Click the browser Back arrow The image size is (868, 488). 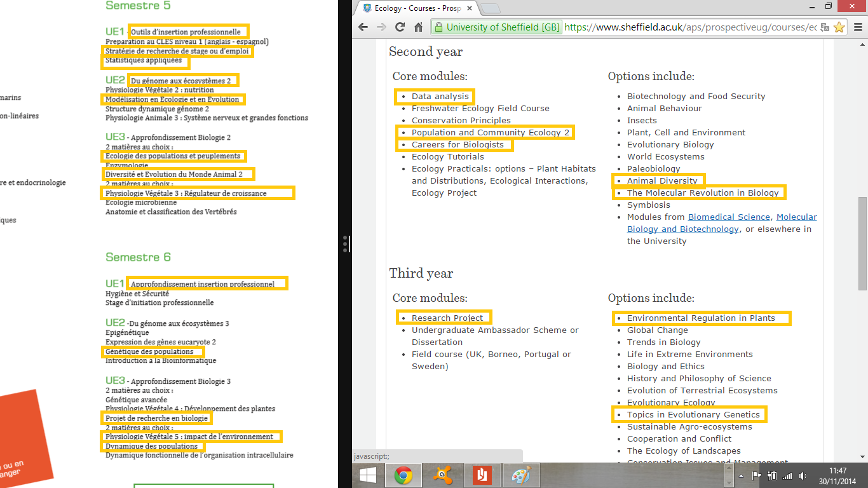[x=363, y=27]
